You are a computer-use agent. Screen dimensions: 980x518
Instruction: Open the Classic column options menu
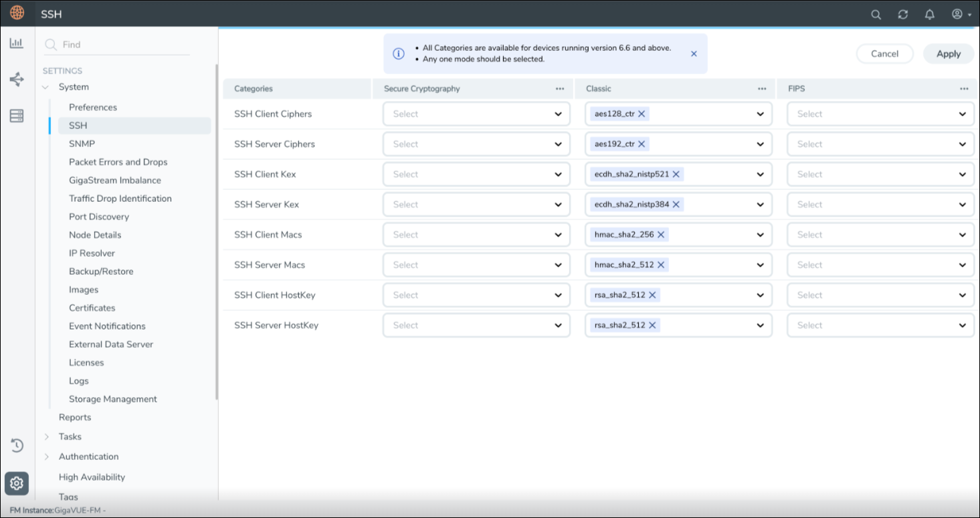[761, 89]
